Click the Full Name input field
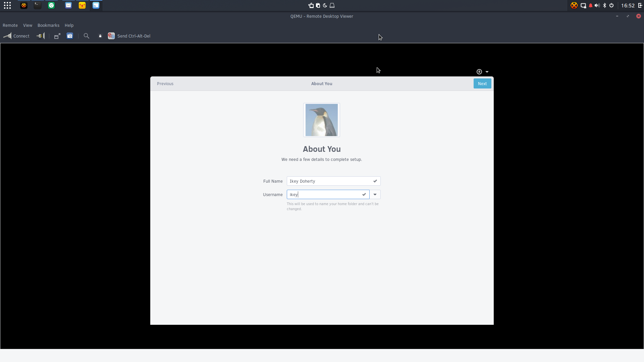Viewport: 644px width, 362px height. (x=333, y=181)
